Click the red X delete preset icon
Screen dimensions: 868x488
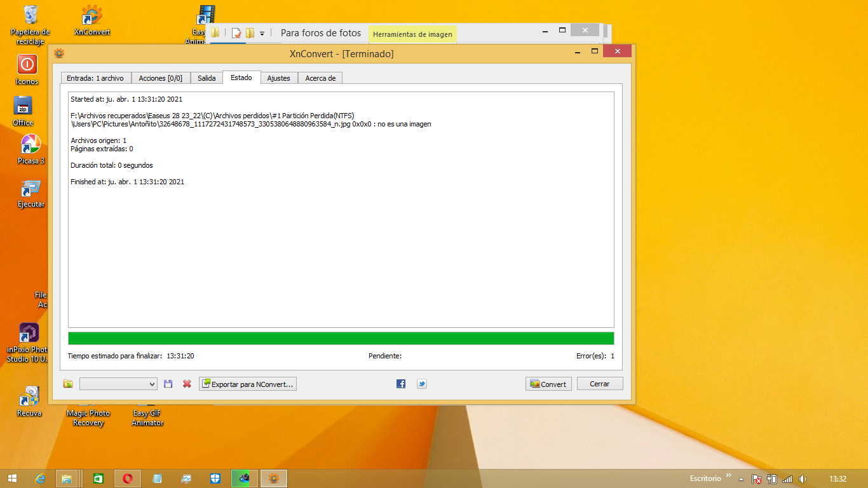(187, 384)
